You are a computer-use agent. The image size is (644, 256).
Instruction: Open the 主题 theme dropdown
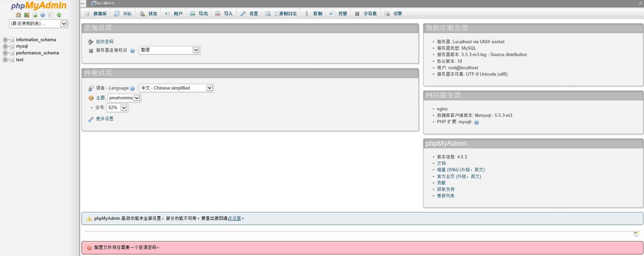tap(124, 98)
